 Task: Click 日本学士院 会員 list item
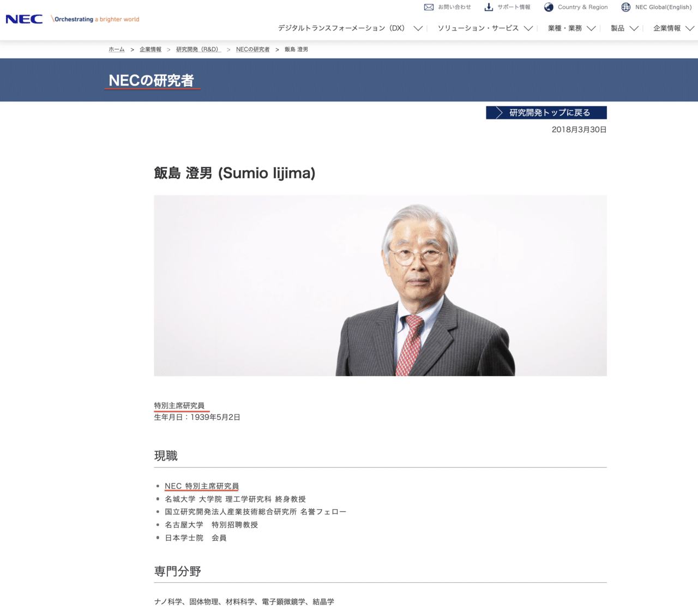pos(195,538)
